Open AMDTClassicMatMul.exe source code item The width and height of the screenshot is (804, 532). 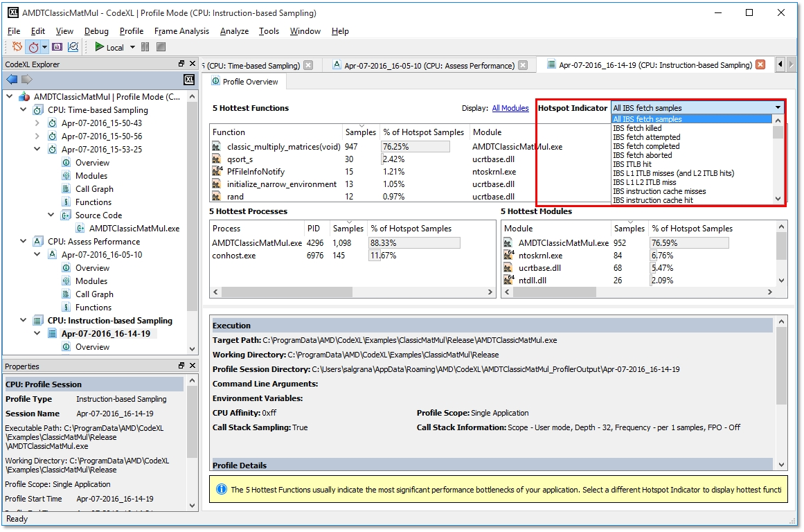pos(134,229)
